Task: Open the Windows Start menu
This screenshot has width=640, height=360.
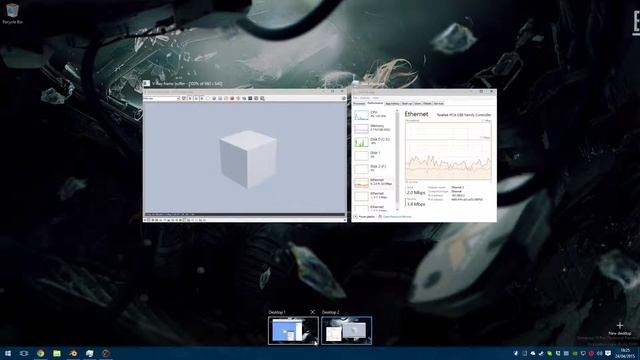Action: [x=8, y=353]
